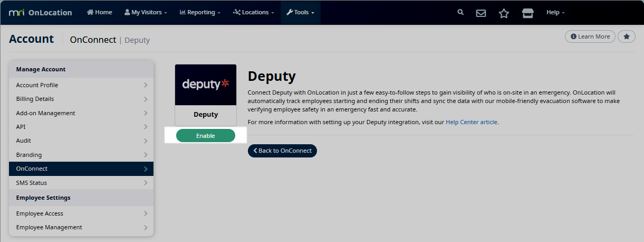Open the Help dropdown menu
This screenshot has width=644, height=242.
(555, 12)
